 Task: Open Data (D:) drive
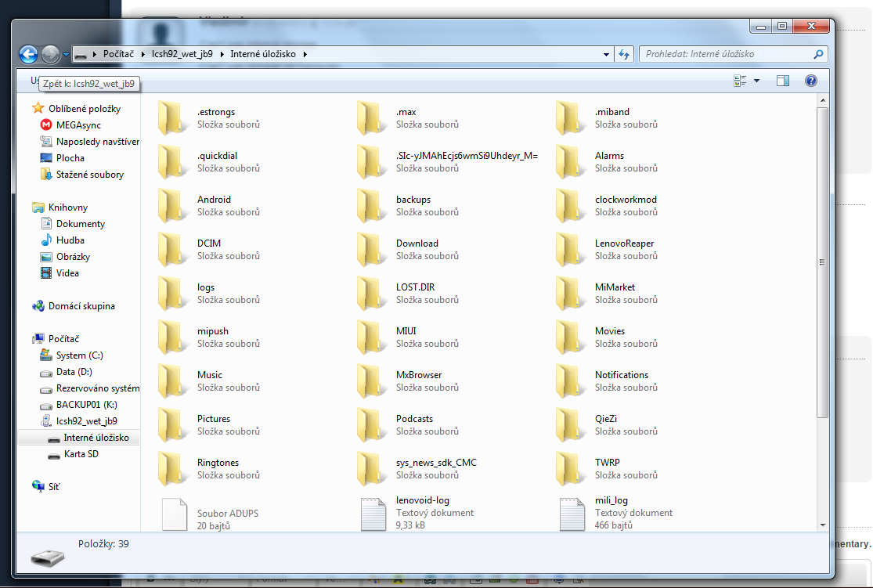tap(74, 371)
